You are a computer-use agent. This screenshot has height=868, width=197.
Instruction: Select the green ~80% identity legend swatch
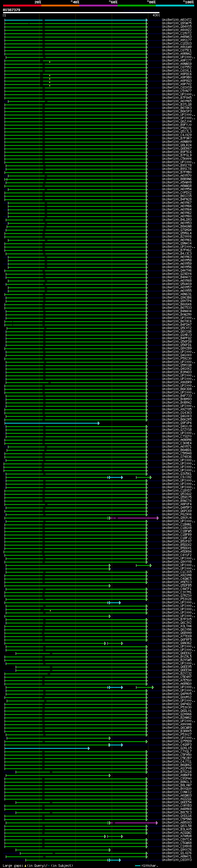point(137,6)
